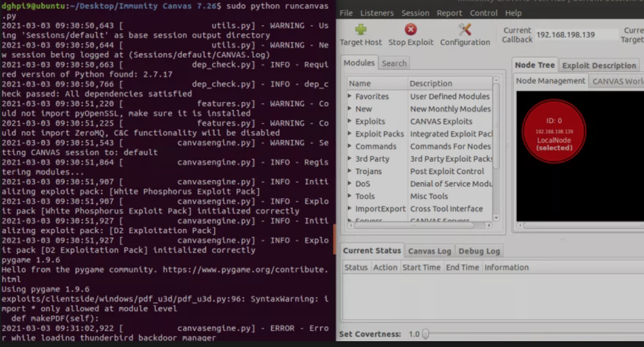
Task: Click modules list scroll up arrow
Action: point(496,80)
